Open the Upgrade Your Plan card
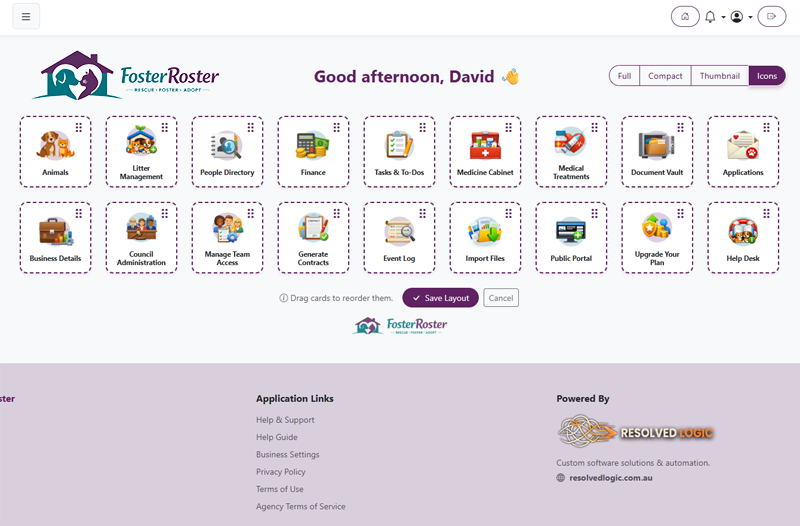The image size is (800, 526). pos(657,238)
